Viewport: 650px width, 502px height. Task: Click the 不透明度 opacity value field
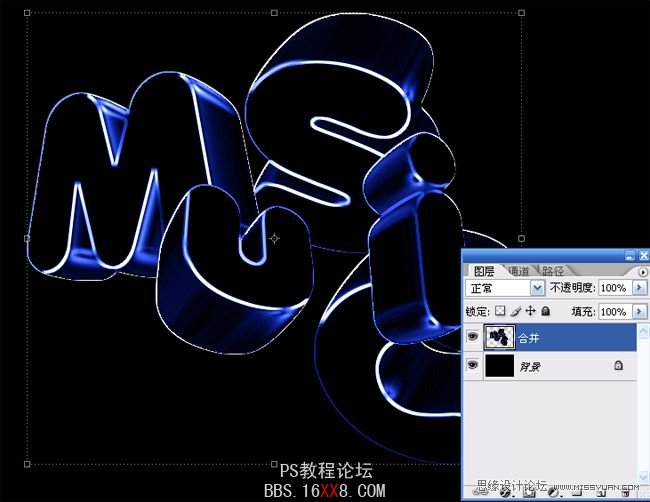coord(613,288)
